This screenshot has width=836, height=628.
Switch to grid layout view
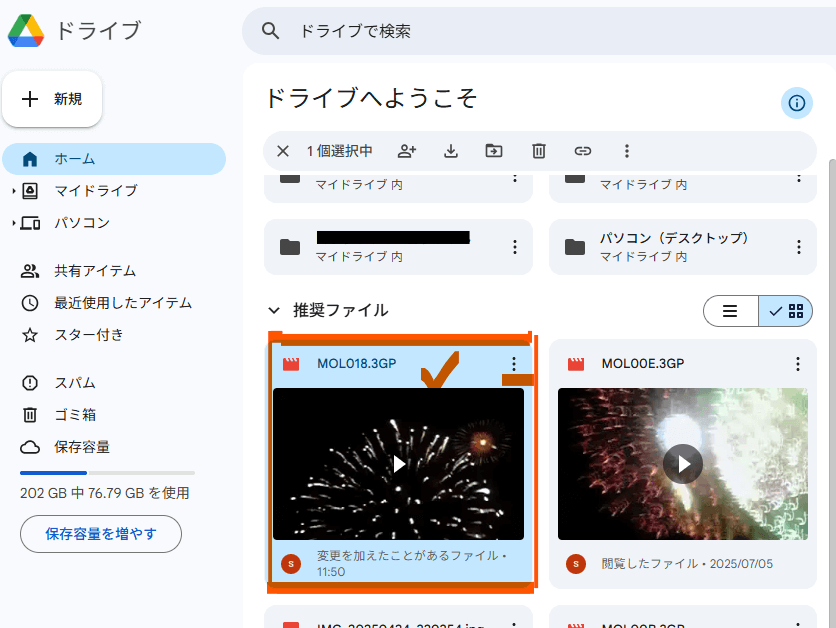pyautogui.click(x=785, y=311)
